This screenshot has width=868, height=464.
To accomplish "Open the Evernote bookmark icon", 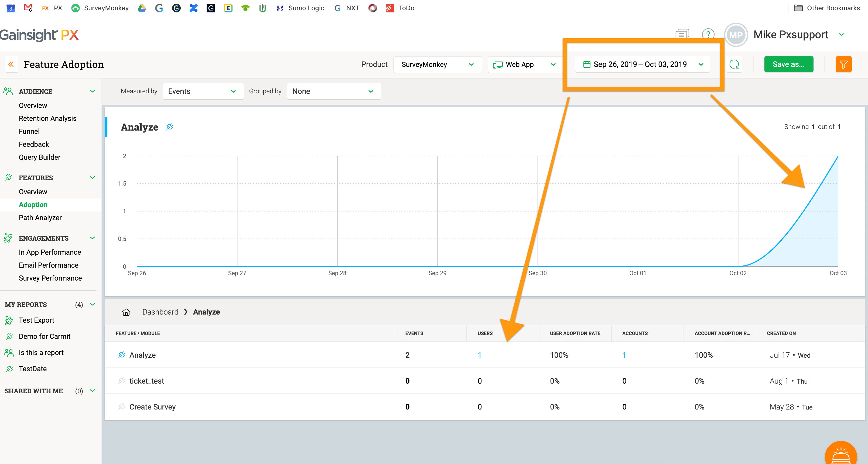I will click(x=228, y=8).
